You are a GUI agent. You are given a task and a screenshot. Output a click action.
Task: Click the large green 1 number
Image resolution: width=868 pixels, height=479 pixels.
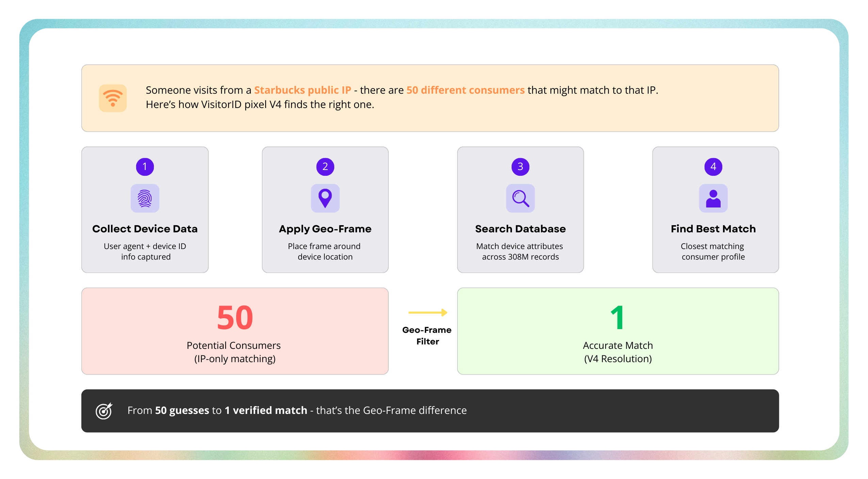point(617,318)
